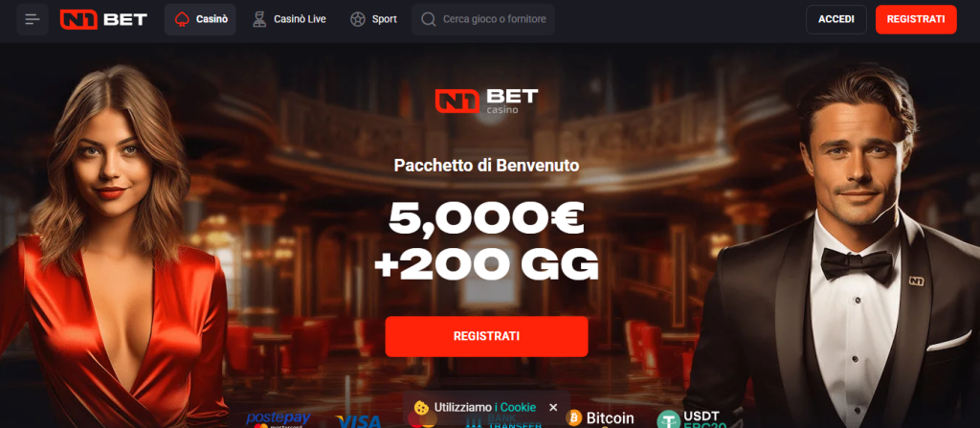
Task: Open the Casinò Live tab
Action: 289,19
